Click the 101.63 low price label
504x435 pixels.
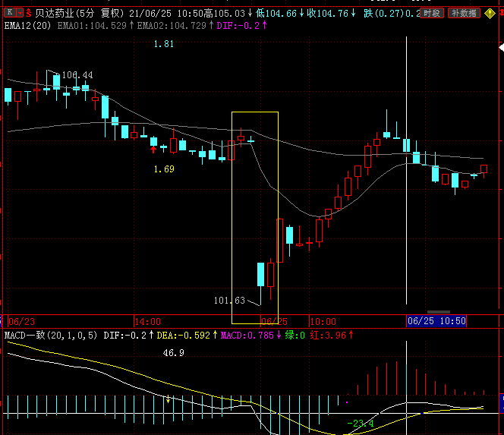229,301
